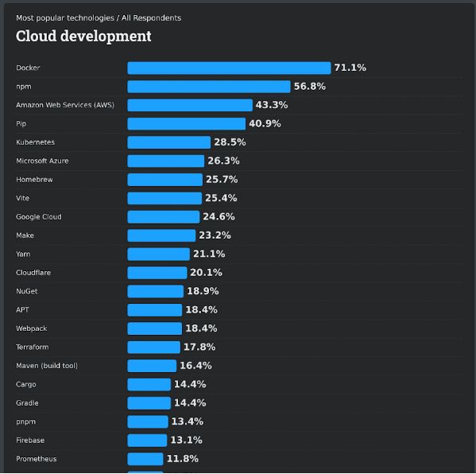Viewport: 476px width, 474px height.
Task: Select the Amazon Web Services (AWS) label
Action: (65, 105)
